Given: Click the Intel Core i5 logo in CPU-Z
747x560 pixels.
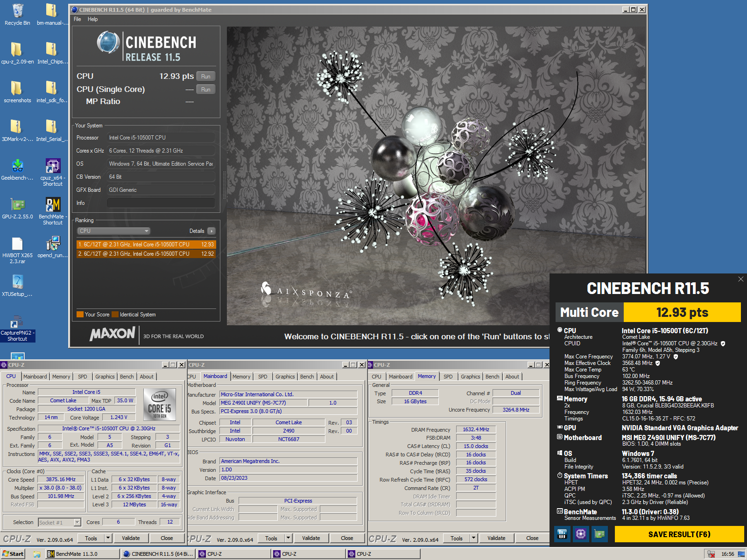Looking at the screenshot, I should [x=160, y=405].
